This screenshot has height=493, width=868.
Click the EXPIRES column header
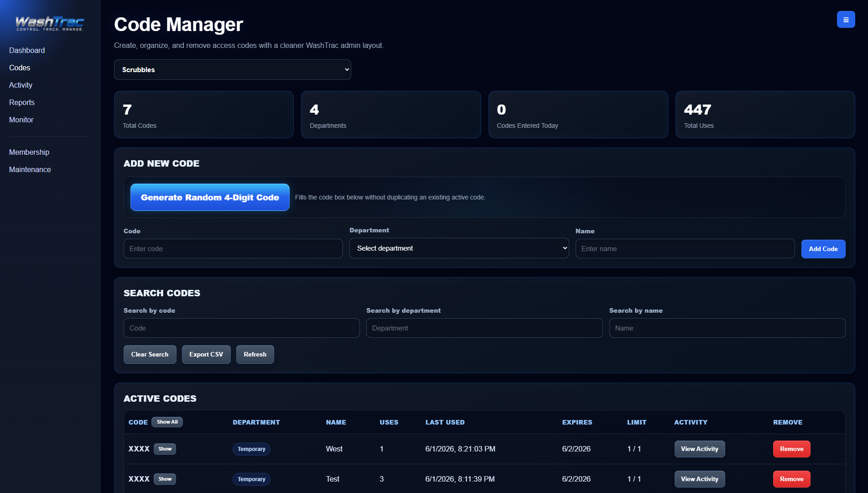[x=577, y=423]
